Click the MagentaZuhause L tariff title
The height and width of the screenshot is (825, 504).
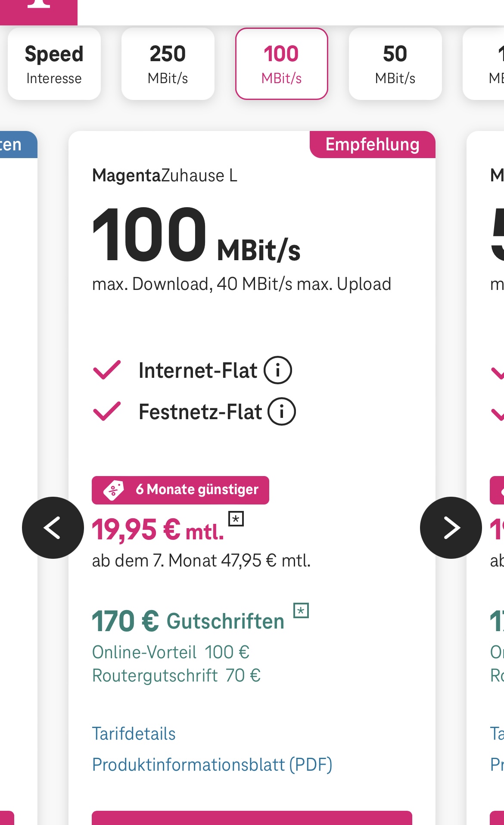pos(165,176)
